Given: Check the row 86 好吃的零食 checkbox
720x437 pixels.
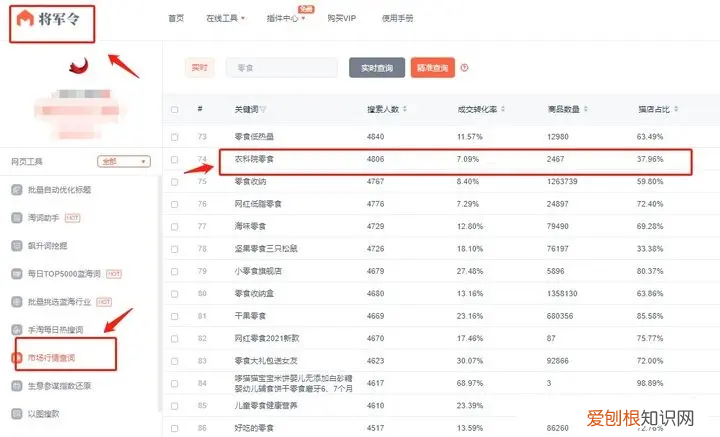Looking at the screenshot, I should tap(174, 428).
